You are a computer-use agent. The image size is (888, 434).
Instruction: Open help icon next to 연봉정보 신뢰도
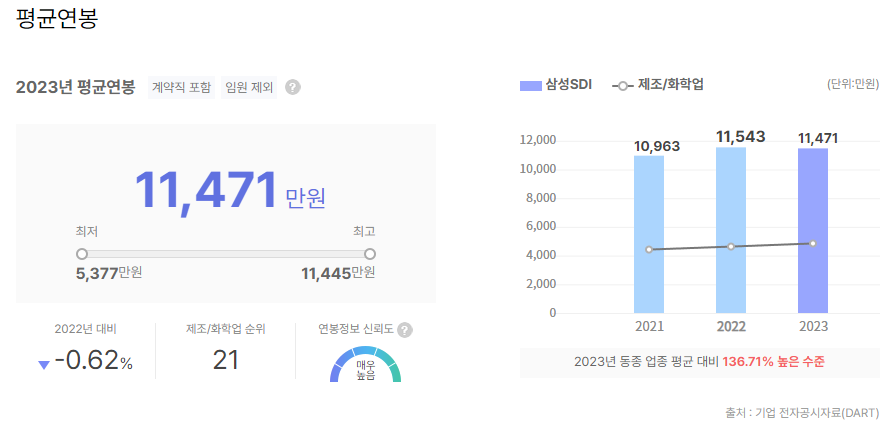[x=404, y=330]
